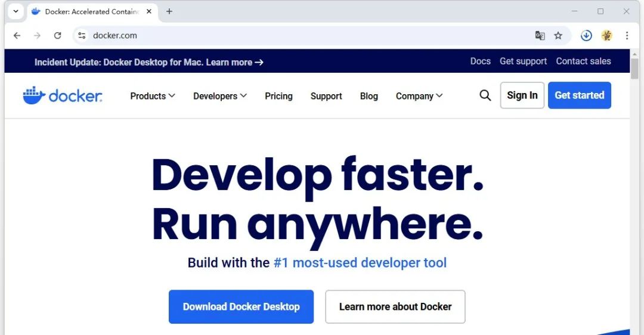Expand the Products menu
The height and width of the screenshot is (335, 644).
tap(153, 96)
